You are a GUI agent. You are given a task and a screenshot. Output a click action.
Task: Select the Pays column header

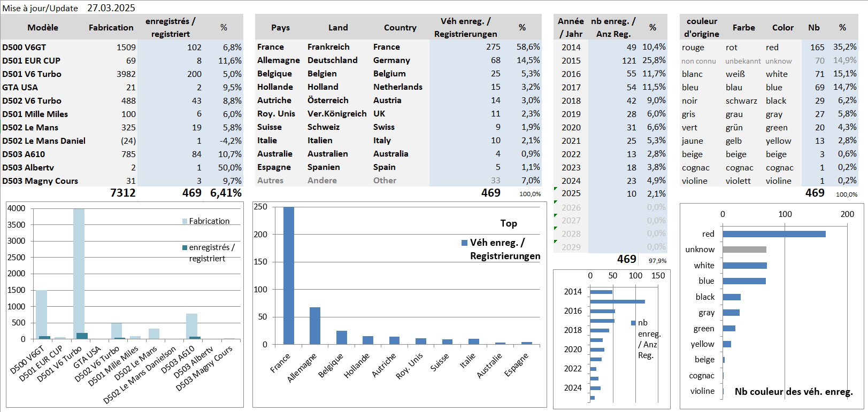[x=280, y=27]
